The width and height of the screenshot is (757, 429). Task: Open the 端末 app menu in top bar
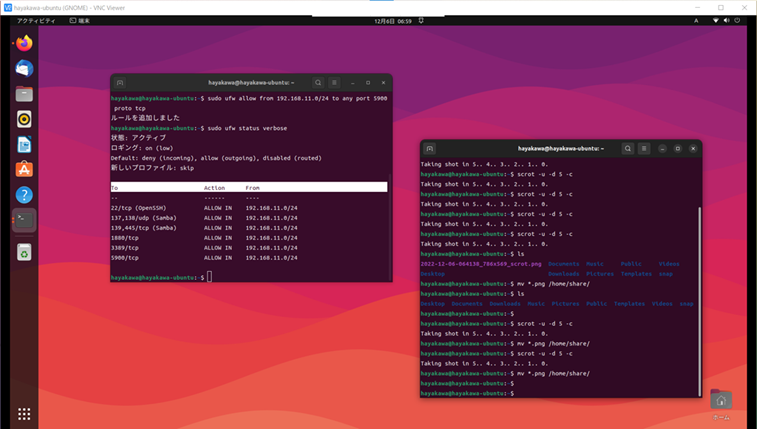pos(80,20)
